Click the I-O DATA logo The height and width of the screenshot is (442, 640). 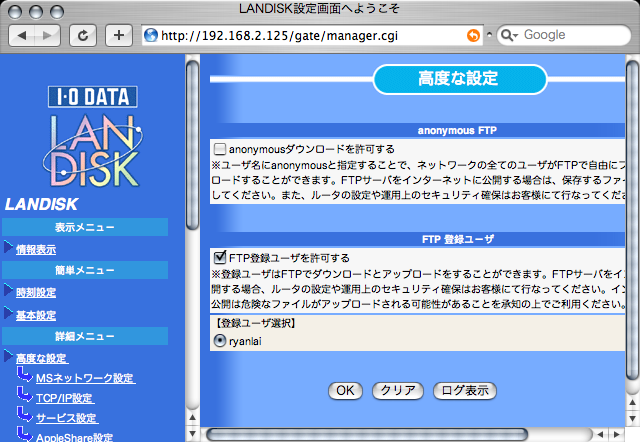(93, 97)
